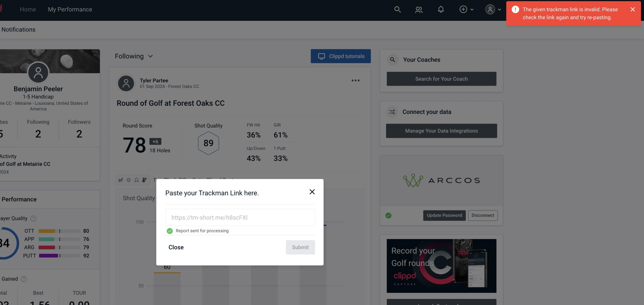Expand the add content dropdown arrow
This screenshot has height=305, width=644.
[x=472, y=9]
